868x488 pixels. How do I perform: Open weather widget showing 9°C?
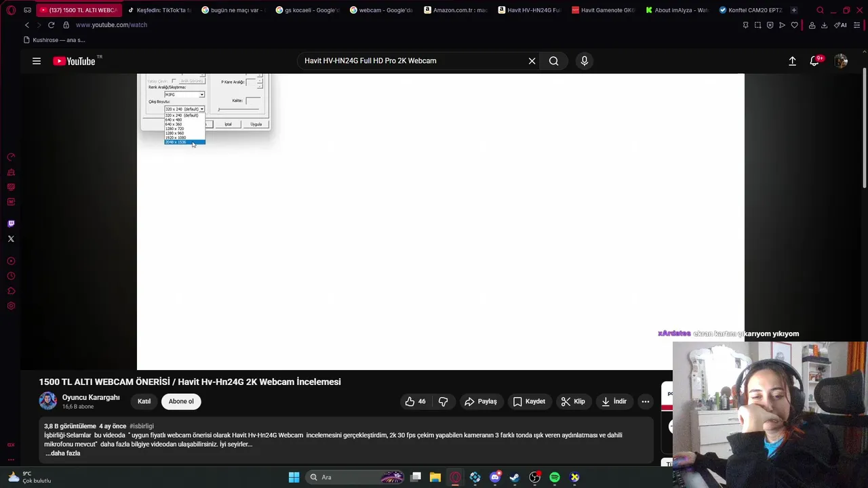[28, 477]
